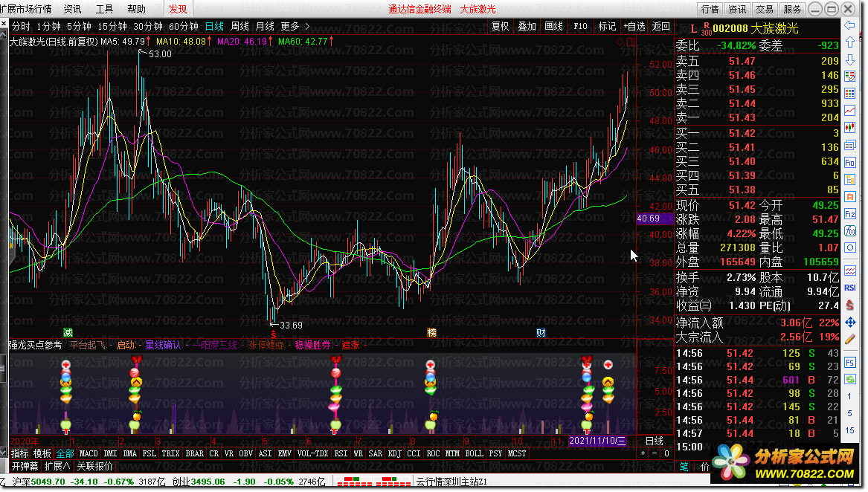Click the '0' reset zoom control
Screen dimensions: 868x492
click(x=666, y=454)
